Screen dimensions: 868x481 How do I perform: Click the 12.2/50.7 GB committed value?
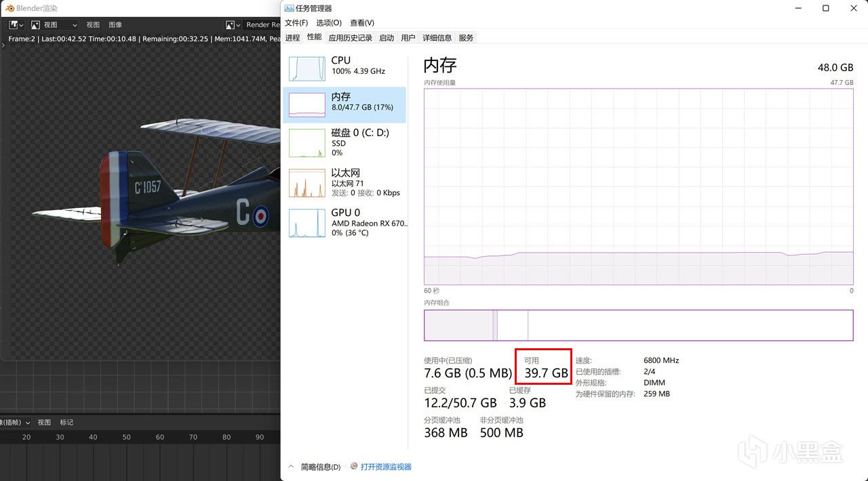click(460, 403)
